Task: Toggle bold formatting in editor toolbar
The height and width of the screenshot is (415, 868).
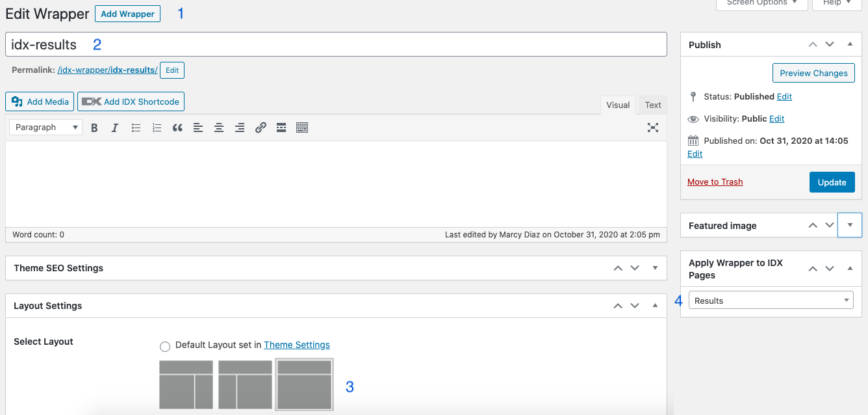Action: (94, 127)
